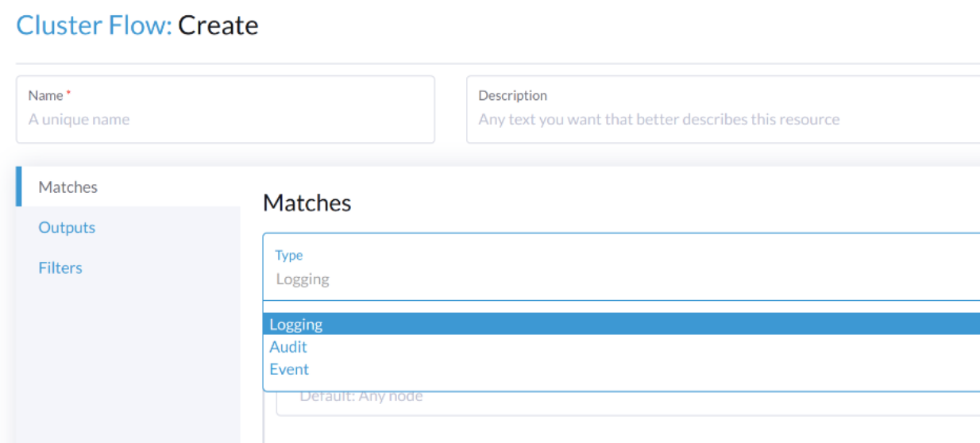Click the red required asterisk beside Name

[x=68, y=94]
